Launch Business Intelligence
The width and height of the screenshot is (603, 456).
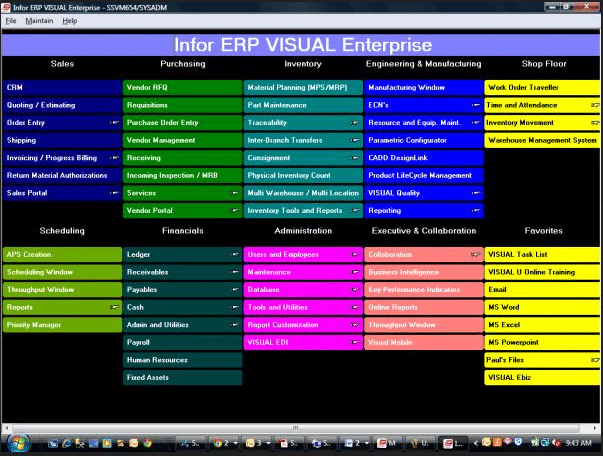(x=423, y=272)
